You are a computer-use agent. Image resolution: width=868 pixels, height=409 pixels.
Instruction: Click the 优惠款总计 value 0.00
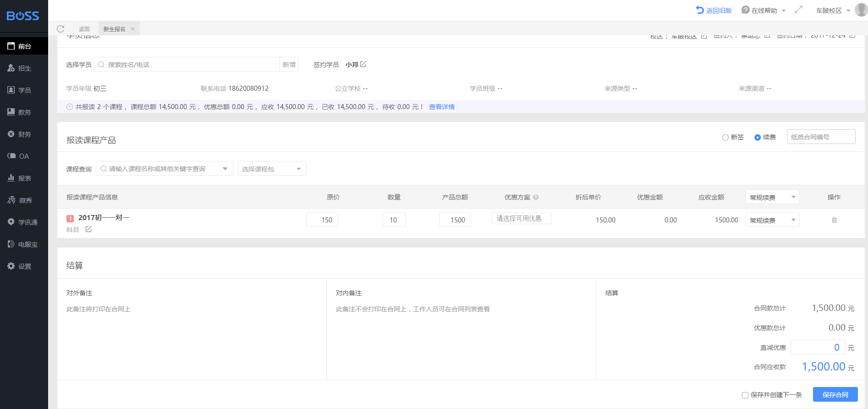[837, 327]
